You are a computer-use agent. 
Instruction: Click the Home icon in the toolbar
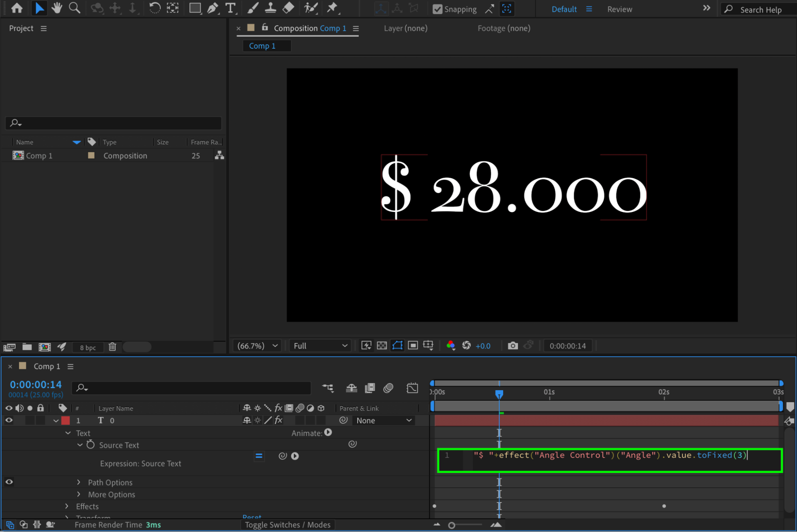click(x=17, y=8)
